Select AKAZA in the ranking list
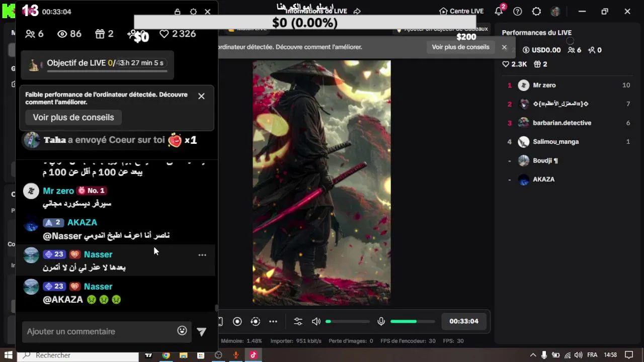 coord(569,179)
